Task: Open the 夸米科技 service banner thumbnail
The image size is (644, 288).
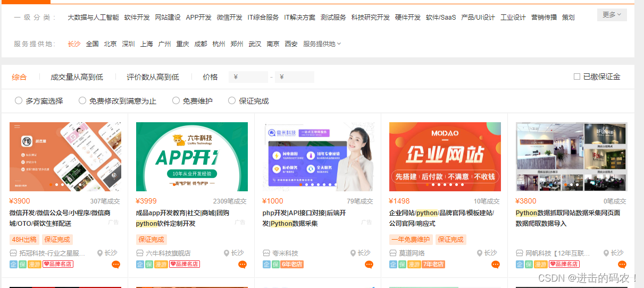Action: pyautogui.click(x=319, y=157)
